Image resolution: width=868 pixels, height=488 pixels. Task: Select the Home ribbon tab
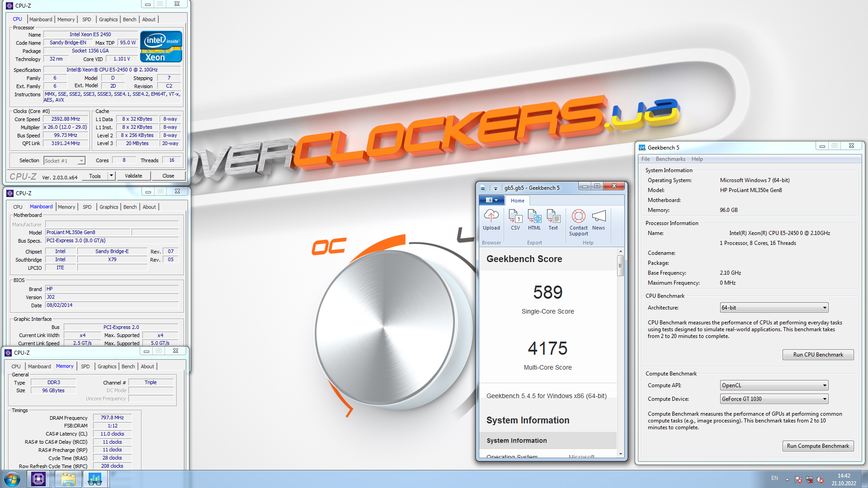[x=518, y=201]
